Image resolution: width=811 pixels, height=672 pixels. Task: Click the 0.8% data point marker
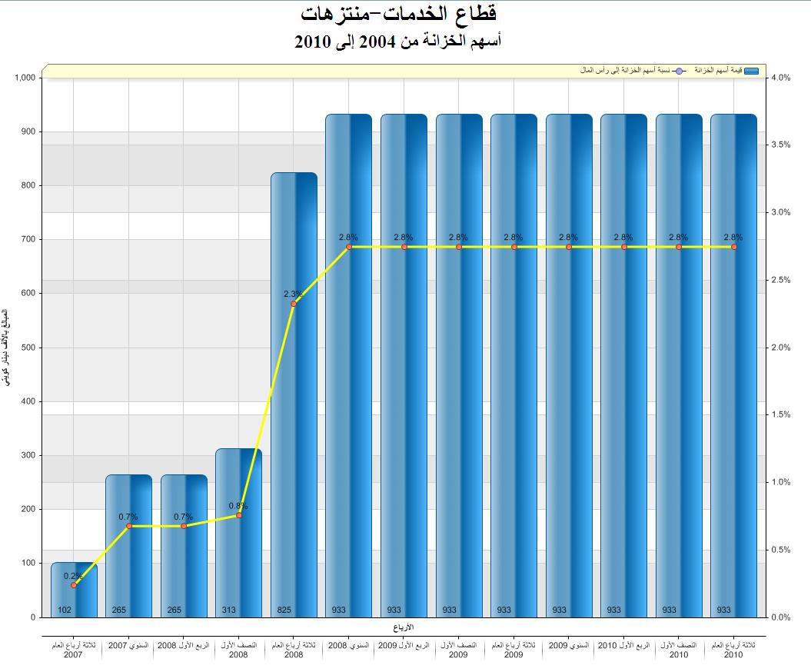(x=238, y=515)
